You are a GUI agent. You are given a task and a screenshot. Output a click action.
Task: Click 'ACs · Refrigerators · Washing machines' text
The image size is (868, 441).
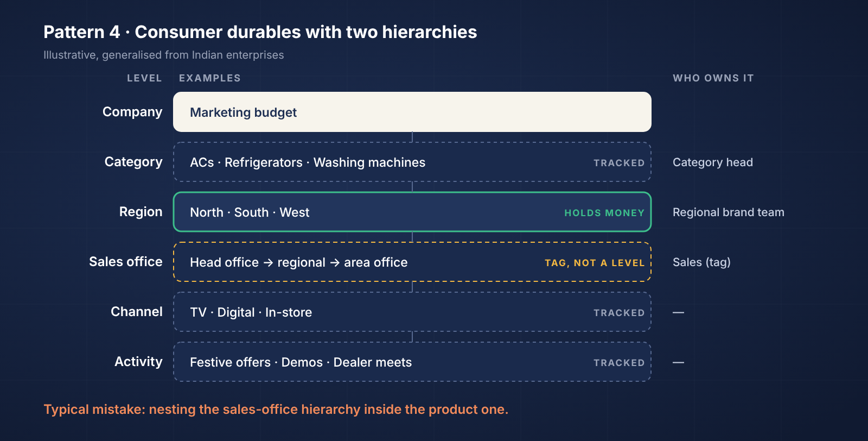click(x=308, y=162)
